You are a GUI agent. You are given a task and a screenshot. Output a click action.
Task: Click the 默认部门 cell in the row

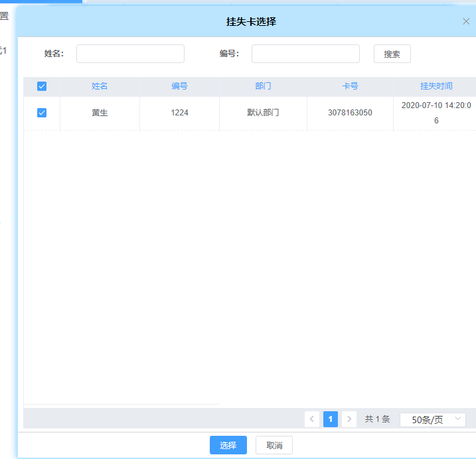point(263,113)
